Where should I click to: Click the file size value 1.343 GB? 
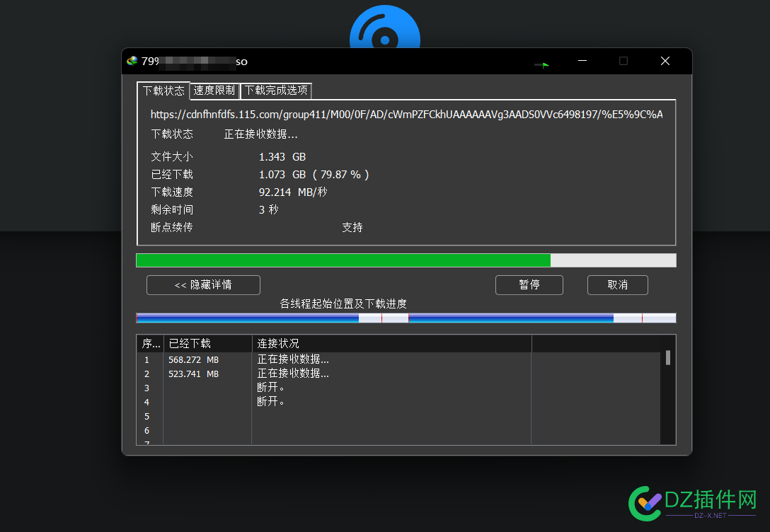pyautogui.click(x=282, y=157)
